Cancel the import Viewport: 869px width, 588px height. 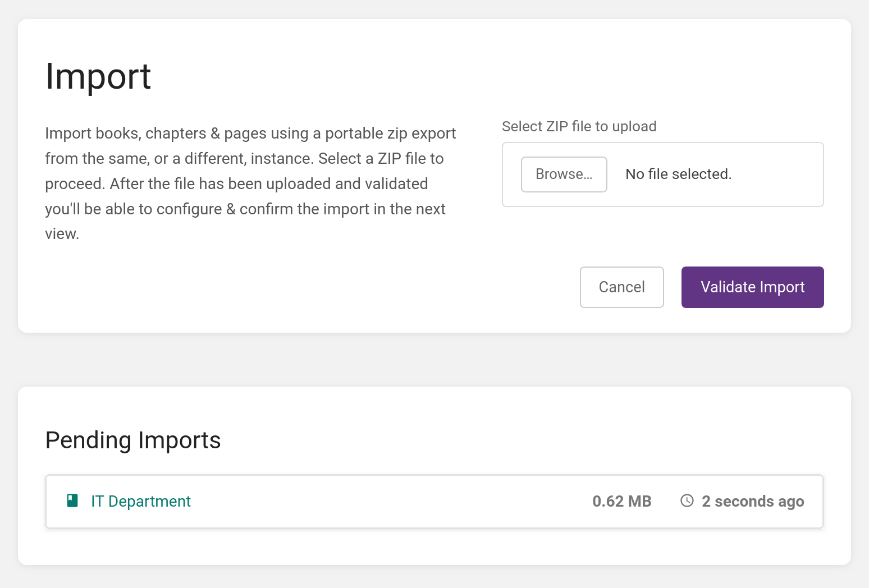coord(621,287)
